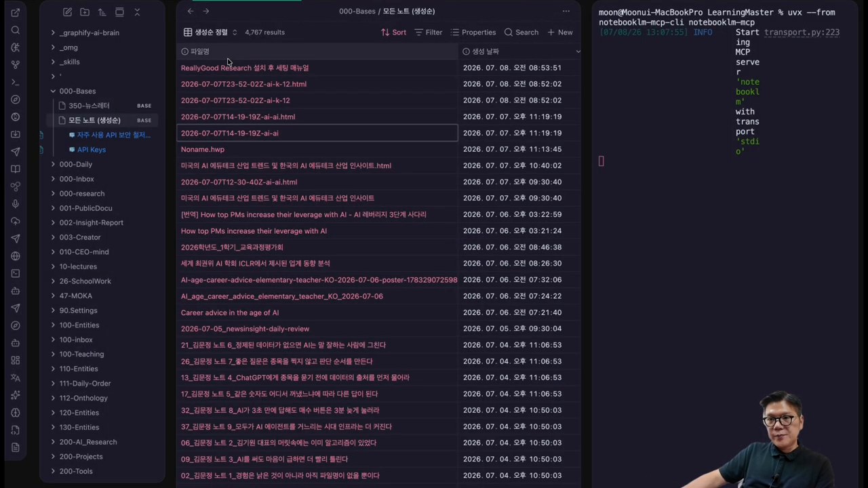Screen dimensions: 868x488
Task: Click New to add an entry
Action: [x=560, y=32]
